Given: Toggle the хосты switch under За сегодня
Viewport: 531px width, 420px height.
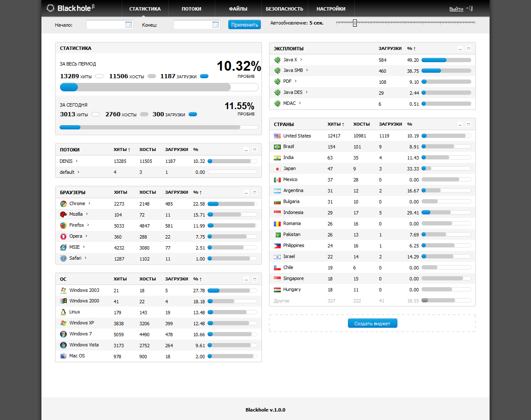Looking at the screenshot, I should point(144,114).
